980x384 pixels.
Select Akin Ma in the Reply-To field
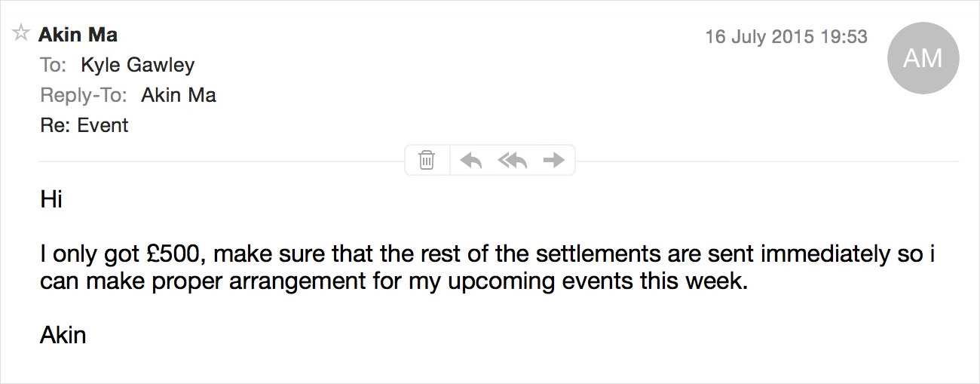coord(179,96)
